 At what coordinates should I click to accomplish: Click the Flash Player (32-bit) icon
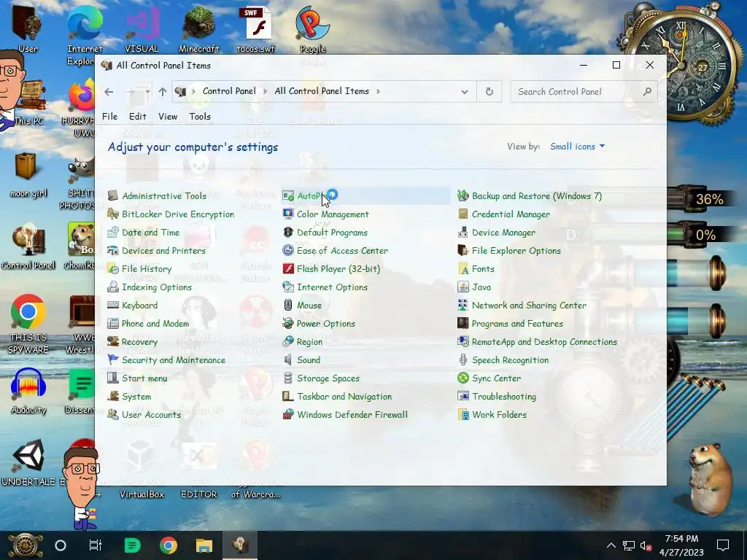click(287, 268)
